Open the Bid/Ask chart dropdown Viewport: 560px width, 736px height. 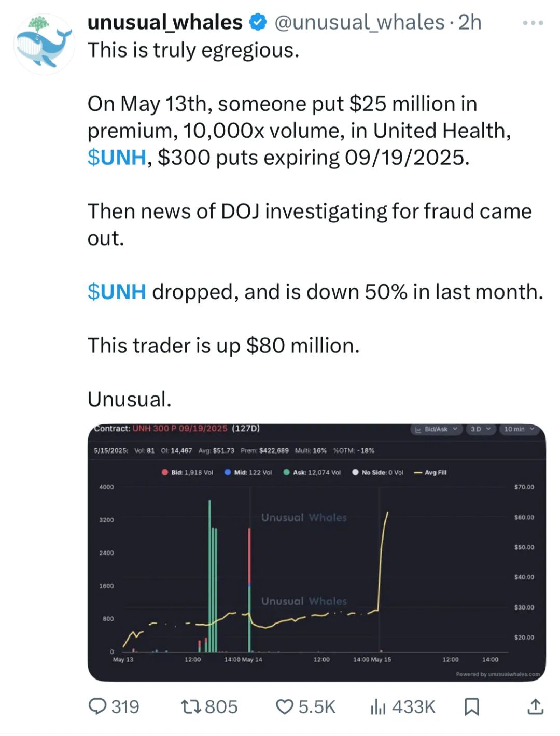[437, 429]
